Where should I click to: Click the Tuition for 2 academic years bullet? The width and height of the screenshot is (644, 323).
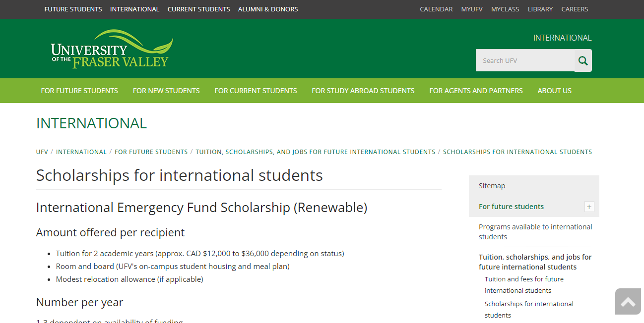click(200, 254)
